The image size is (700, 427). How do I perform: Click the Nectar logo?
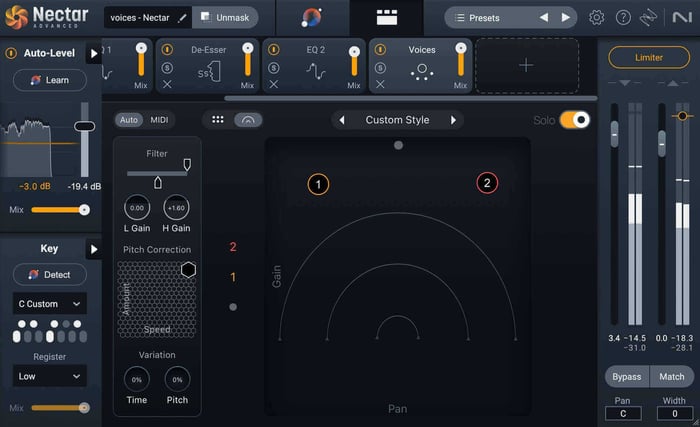pyautogui.click(x=47, y=17)
